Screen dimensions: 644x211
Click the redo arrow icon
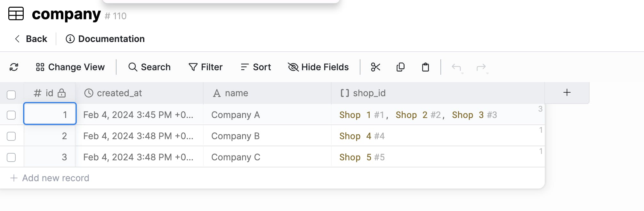point(481,67)
